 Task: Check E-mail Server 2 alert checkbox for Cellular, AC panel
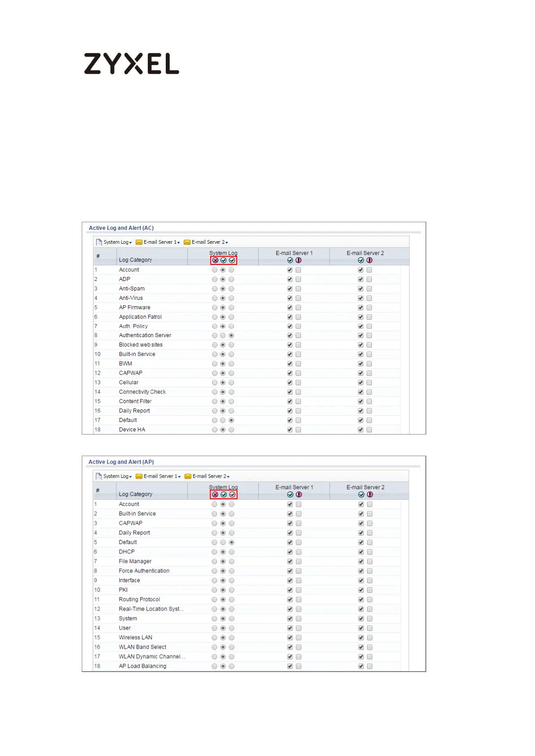369,383
